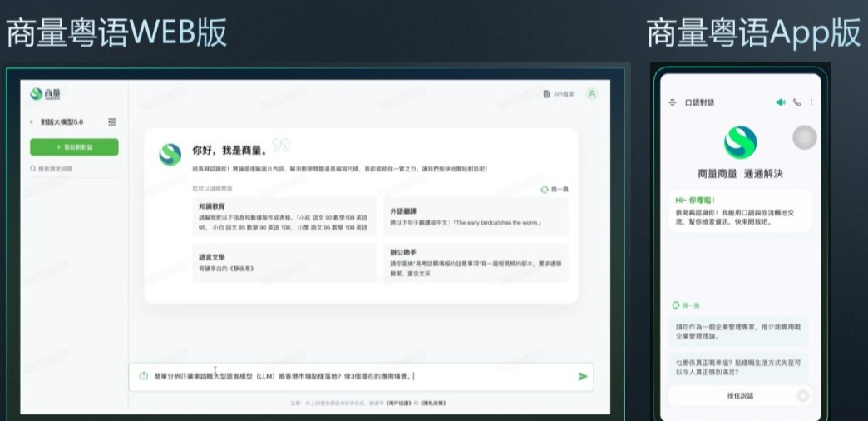Open the hamburger menu in the phone app

click(673, 102)
